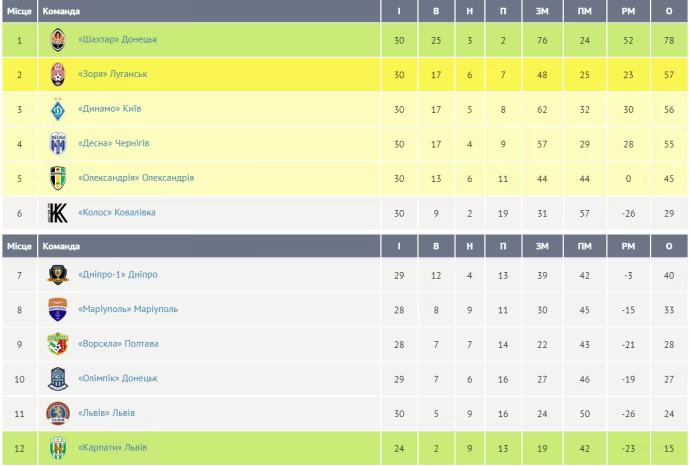Click the Olimpik Donetsk club logo
690x466 pixels.
[x=58, y=379]
